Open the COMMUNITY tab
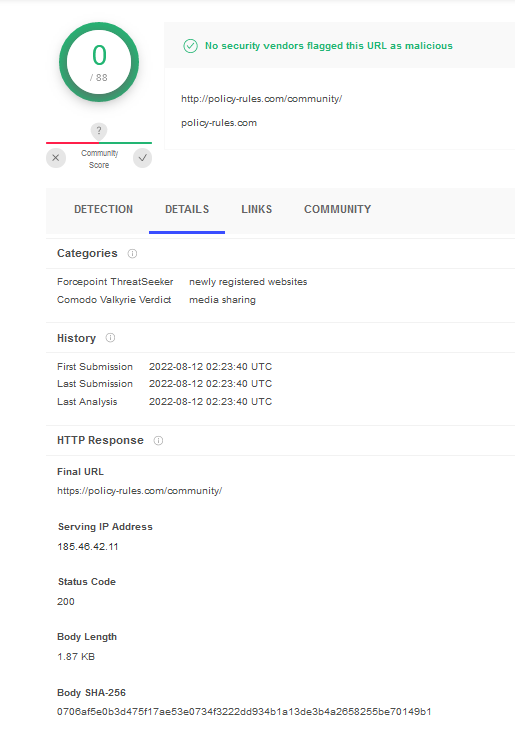515x732 pixels. click(338, 209)
